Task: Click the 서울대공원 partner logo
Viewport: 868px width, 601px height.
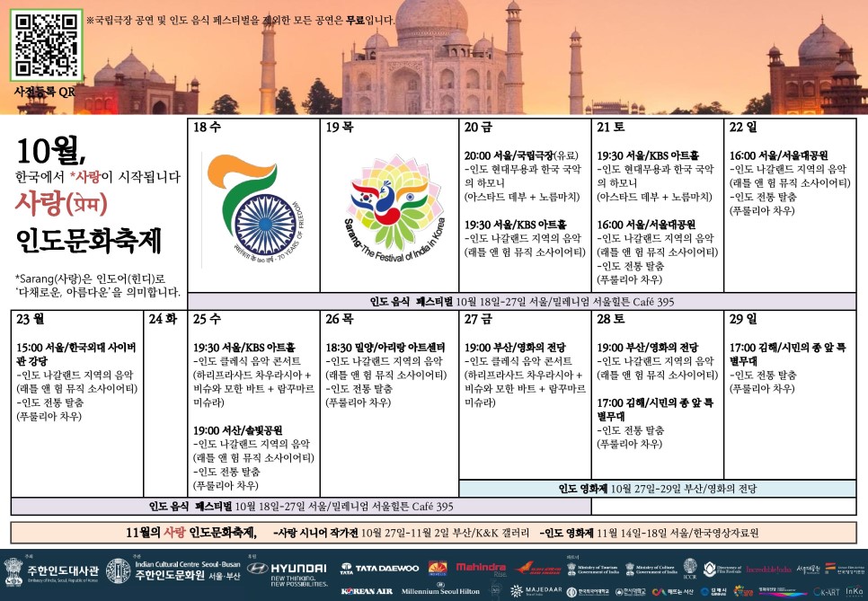Action: click(x=810, y=569)
